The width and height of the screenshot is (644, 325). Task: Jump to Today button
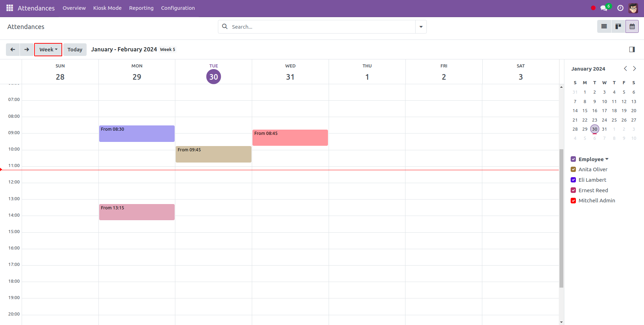tap(75, 50)
